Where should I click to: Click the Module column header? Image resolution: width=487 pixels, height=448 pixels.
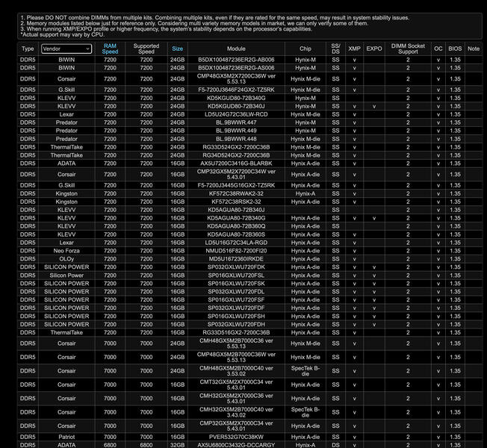coord(236,49)
